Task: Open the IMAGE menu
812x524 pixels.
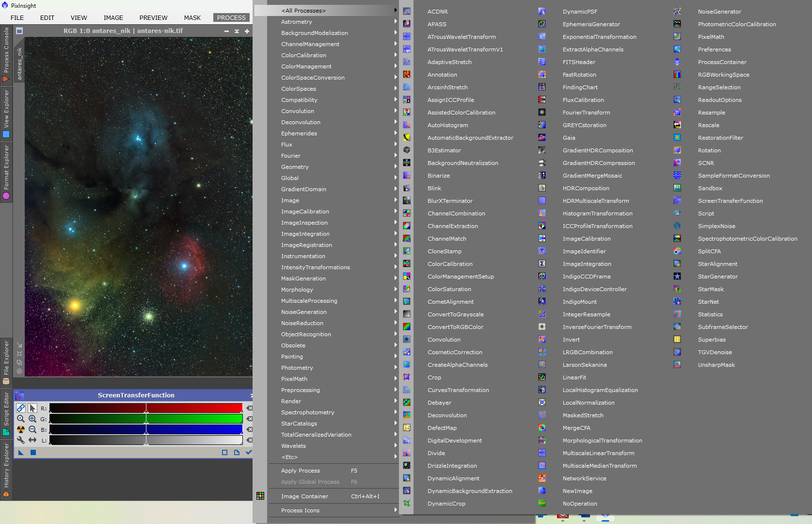Action: pos(113,17)
